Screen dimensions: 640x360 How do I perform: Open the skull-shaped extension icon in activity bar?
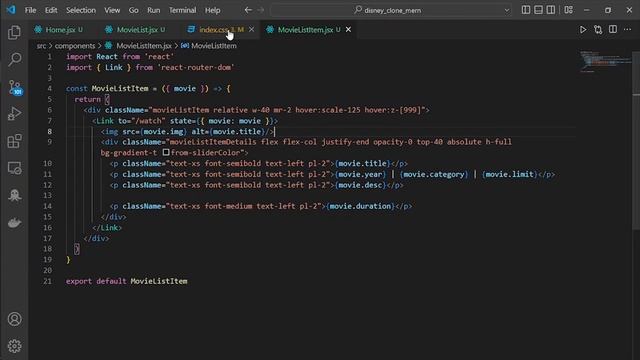14,196
